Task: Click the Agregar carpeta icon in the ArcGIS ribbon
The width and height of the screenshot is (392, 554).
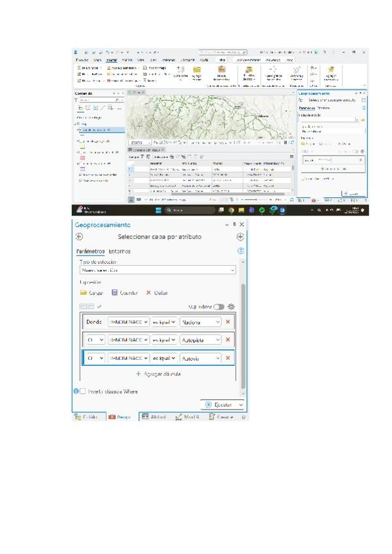Action: 197,70
